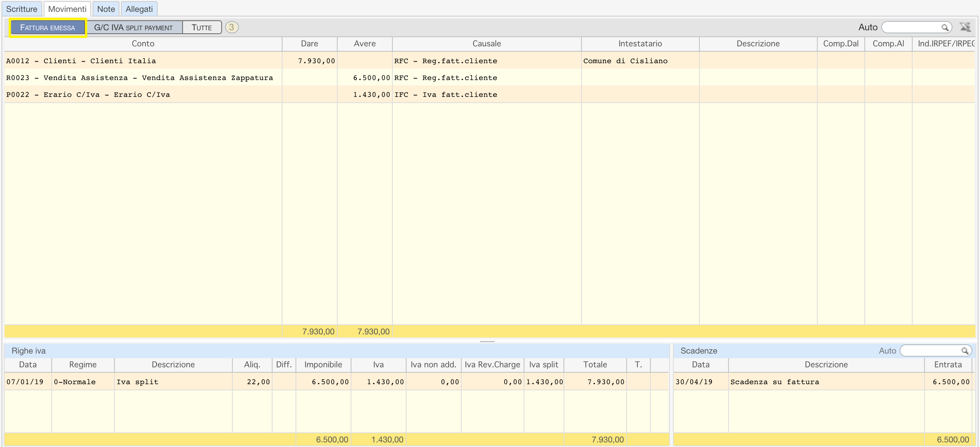The height and width of the screenshot is (447, 980).
Task: Click the Dare value 7.930,00 for Clienti
Action: coord(317,61)
